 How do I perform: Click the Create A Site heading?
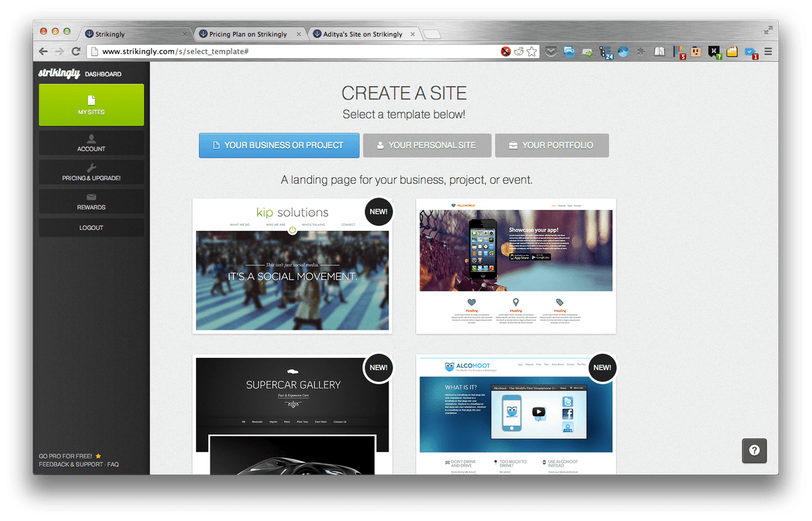[x=404, y=93]
